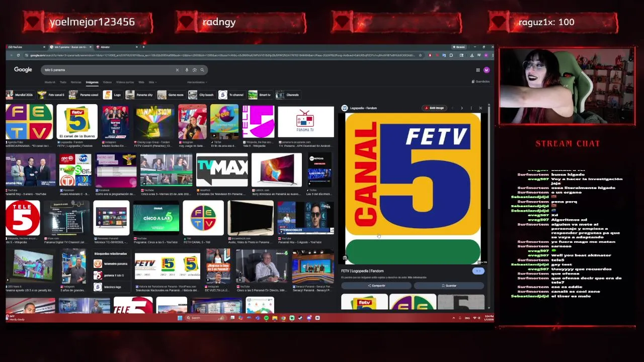Expand the Herramientas tools dropdown
Screen dimensions: 644x362
[x=197, y=82]
